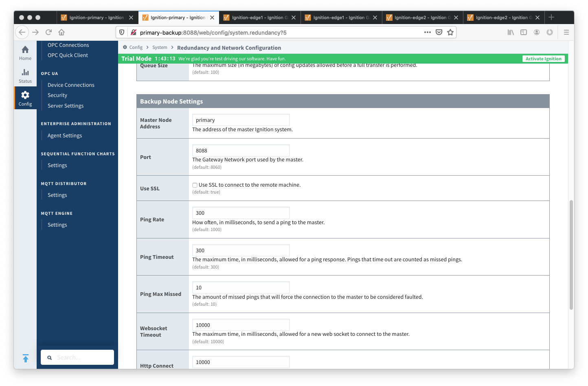Switch to the first Ignition-edge1 tab
The height and width of the screenshot is (386, 588).
(259, 18)
